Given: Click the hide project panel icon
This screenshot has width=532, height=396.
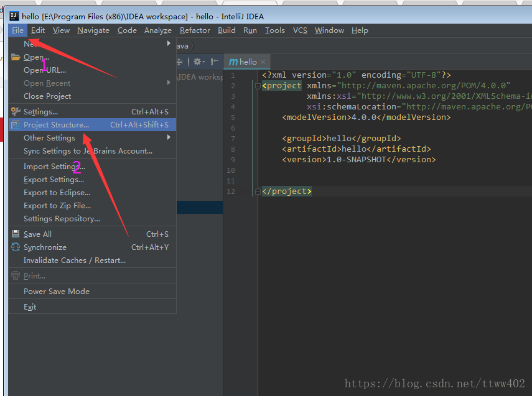Looking at the screenshot, I should point(214,62).
